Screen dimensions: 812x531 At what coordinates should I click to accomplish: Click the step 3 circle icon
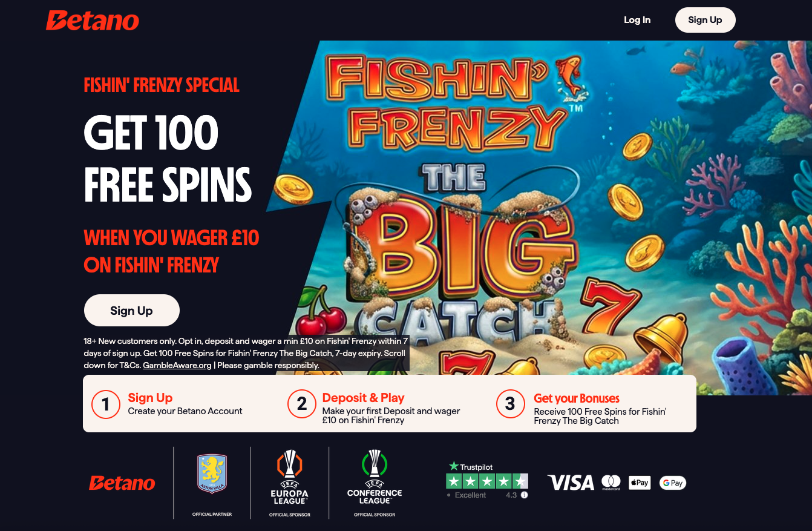(510, 404)
